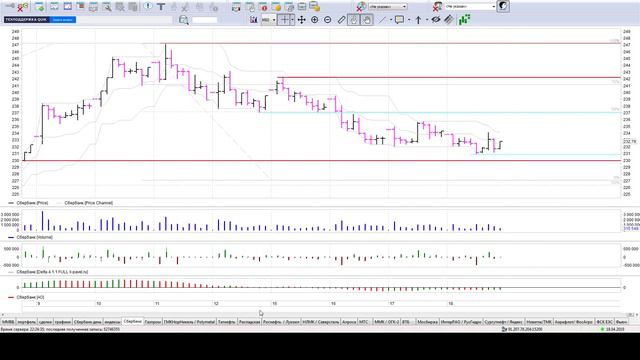Click the chart type bars icon
This screenshot has width=640, height=360.
pos(253,20)
